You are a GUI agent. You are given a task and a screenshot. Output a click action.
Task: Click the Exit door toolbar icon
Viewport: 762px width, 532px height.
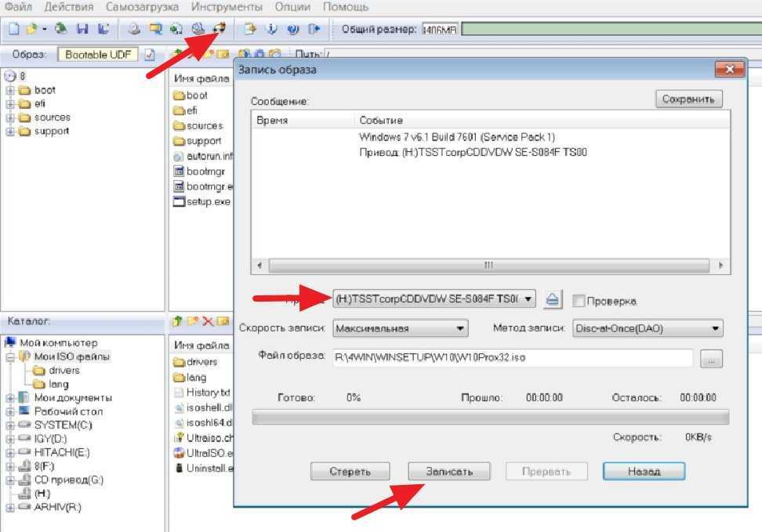[x=314, y=29]
